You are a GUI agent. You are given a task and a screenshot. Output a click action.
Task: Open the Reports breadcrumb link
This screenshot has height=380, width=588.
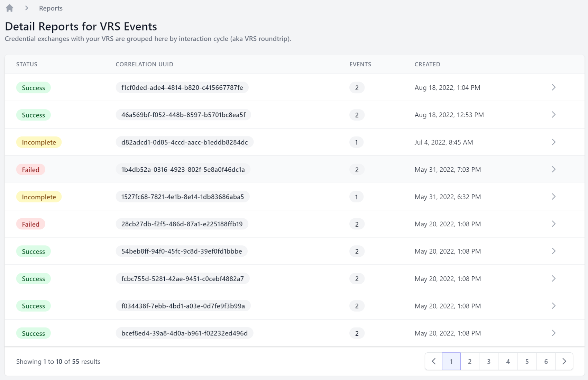[x=50, y=8]
